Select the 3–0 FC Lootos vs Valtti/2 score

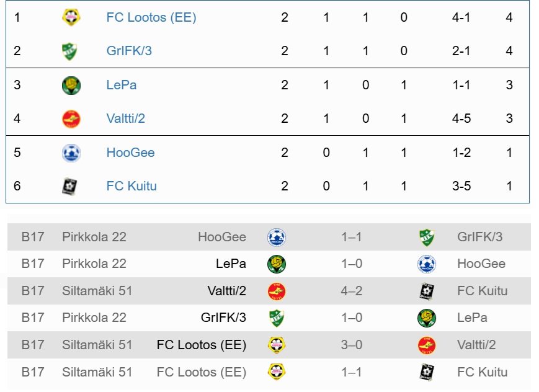coord(351,345)
